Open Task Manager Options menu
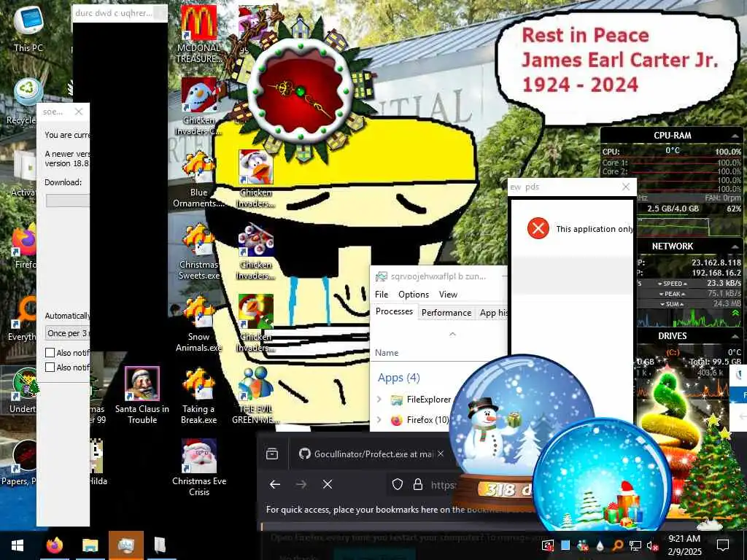Viewport: 747px width, 560px height. click(x=414, y=295)
